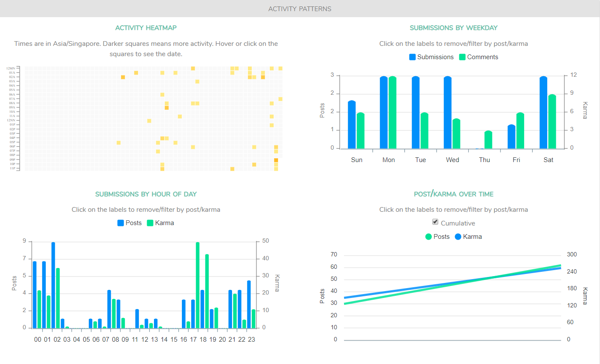Click the tallest blue Posts bar in hourly chart
600x364 pixels.
(53, 286)
